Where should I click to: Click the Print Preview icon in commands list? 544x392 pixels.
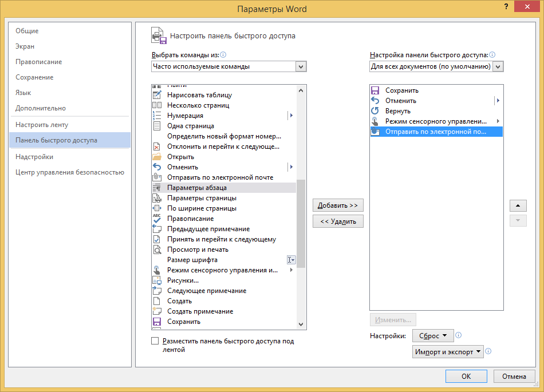157,250
